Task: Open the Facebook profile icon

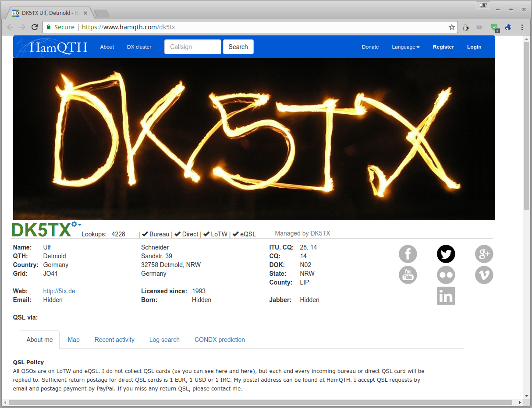Action: pyautogui.click(x=408, y=254)
